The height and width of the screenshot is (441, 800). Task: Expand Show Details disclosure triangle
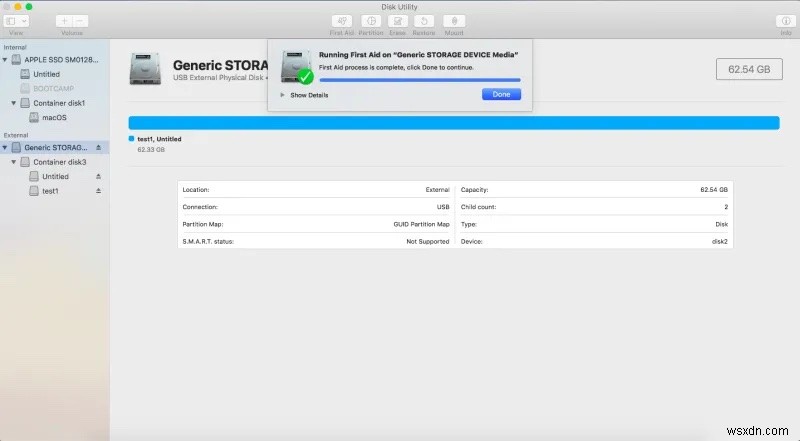(282, 95)
